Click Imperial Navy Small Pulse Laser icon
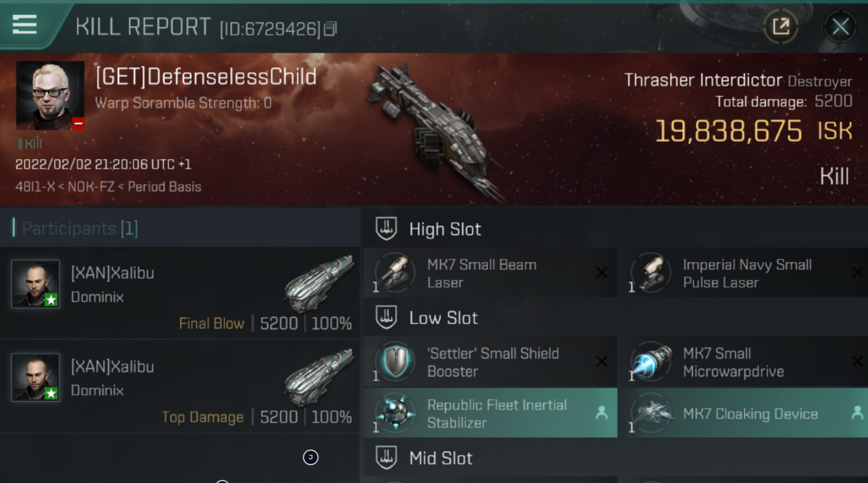 pos(651,273)
